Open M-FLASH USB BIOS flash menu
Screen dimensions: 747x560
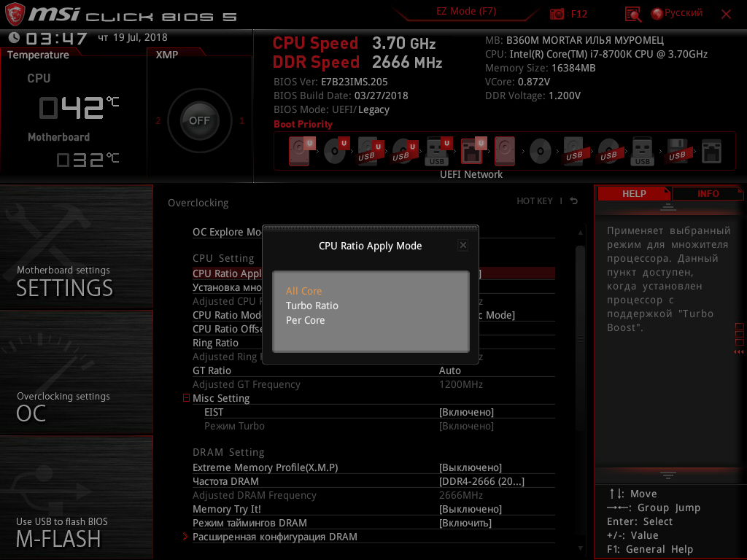point(76,497)
